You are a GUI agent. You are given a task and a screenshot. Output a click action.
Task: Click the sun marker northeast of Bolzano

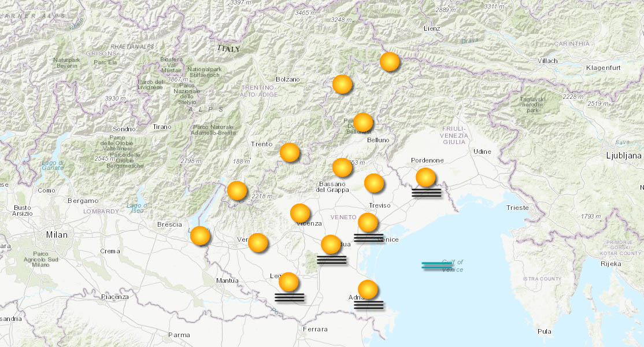pos(343,83)
